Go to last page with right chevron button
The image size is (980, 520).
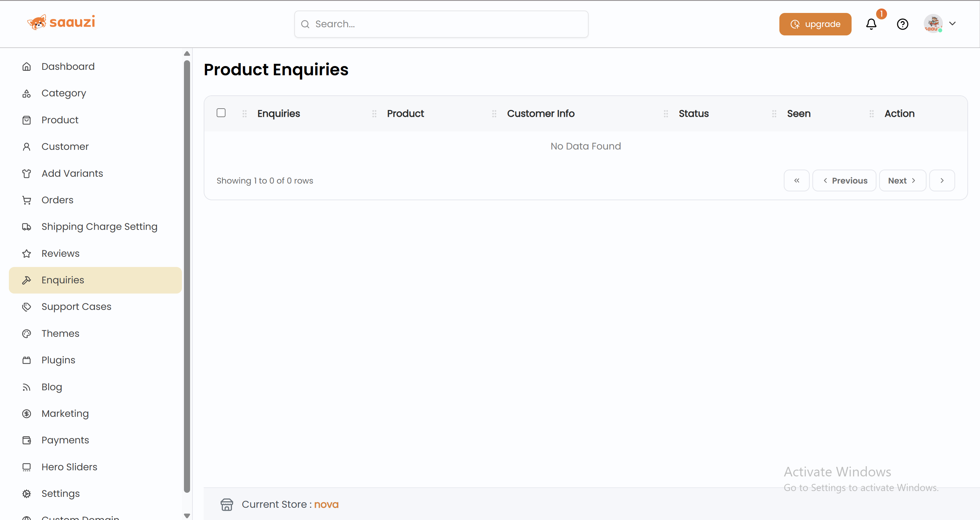(942, 181)
